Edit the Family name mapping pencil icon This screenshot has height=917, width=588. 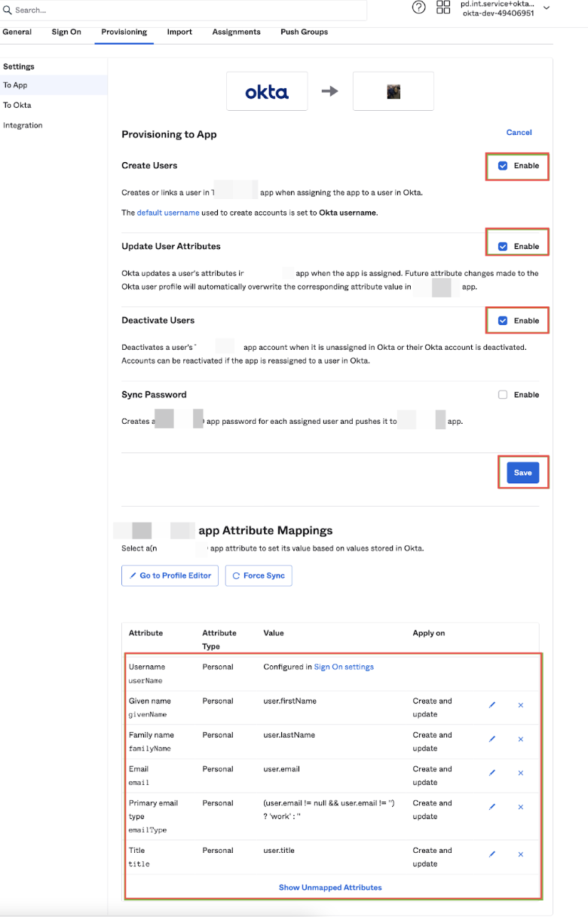coord(492,739)
